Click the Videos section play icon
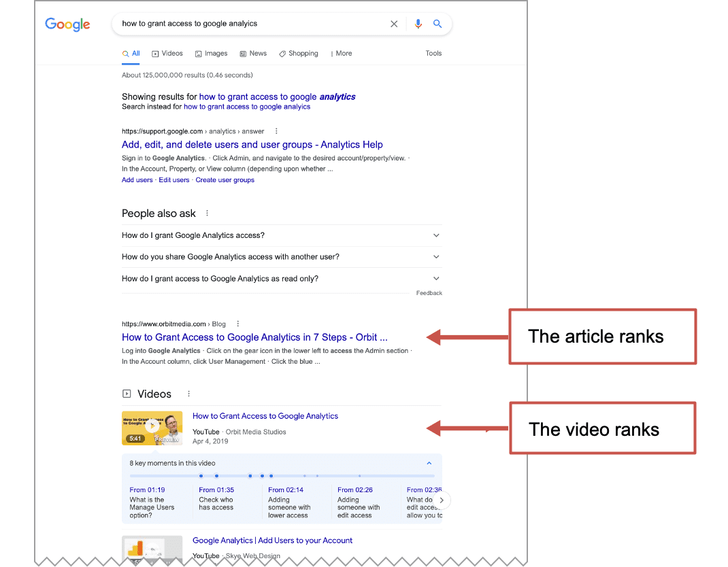This screenshot has width=728, height=567. (x=127, y=394)
